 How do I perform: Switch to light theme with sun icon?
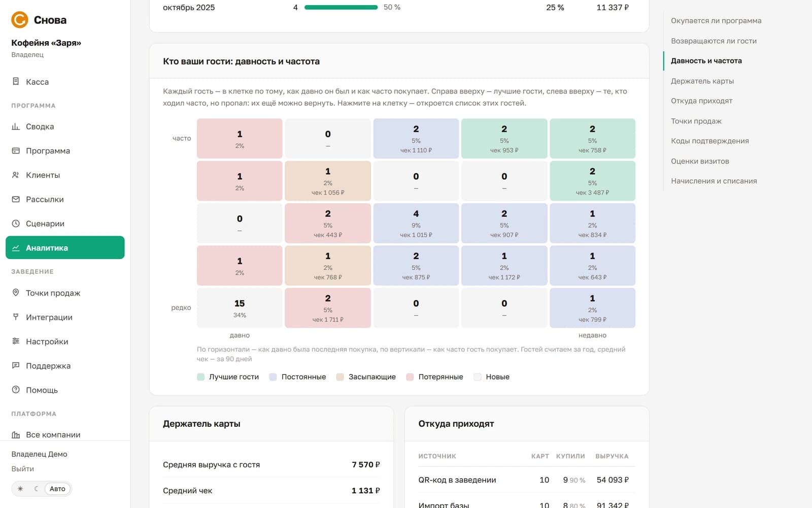click(x=20, y=489)
